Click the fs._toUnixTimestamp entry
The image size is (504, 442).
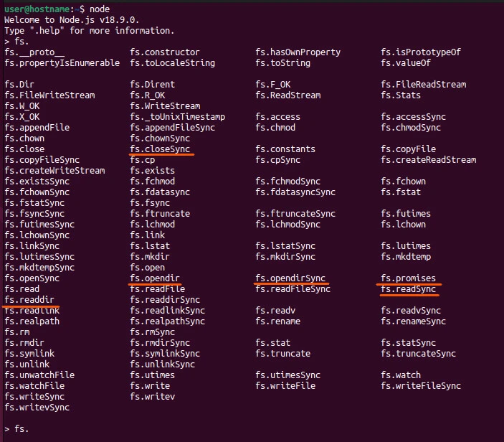178,117
